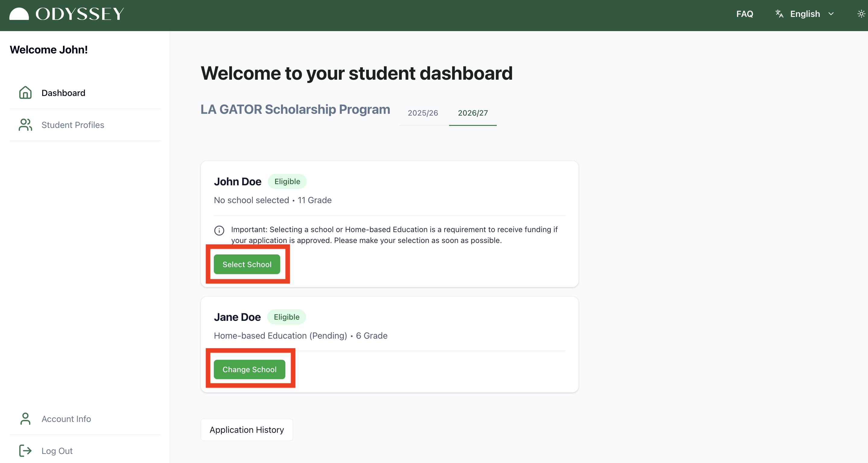Click the translate language icon
Viewport: 868px width, 463px height.
[x=779, y=14]
